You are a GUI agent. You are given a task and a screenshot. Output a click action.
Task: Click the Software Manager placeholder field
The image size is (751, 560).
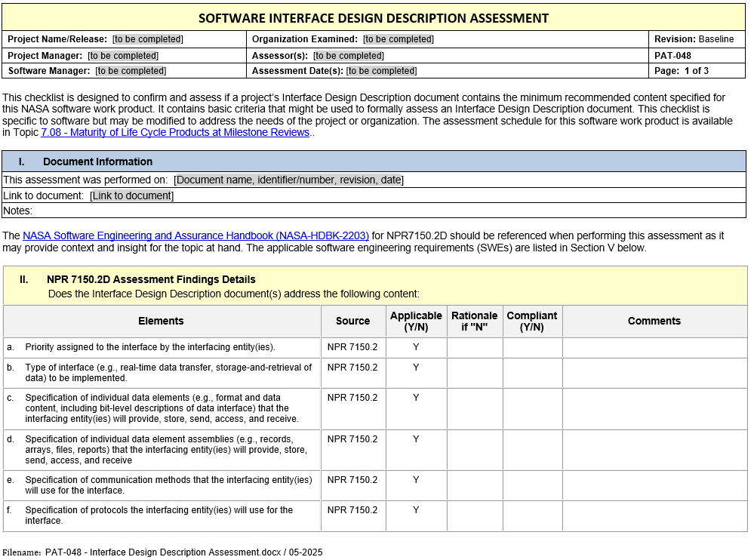131,71
